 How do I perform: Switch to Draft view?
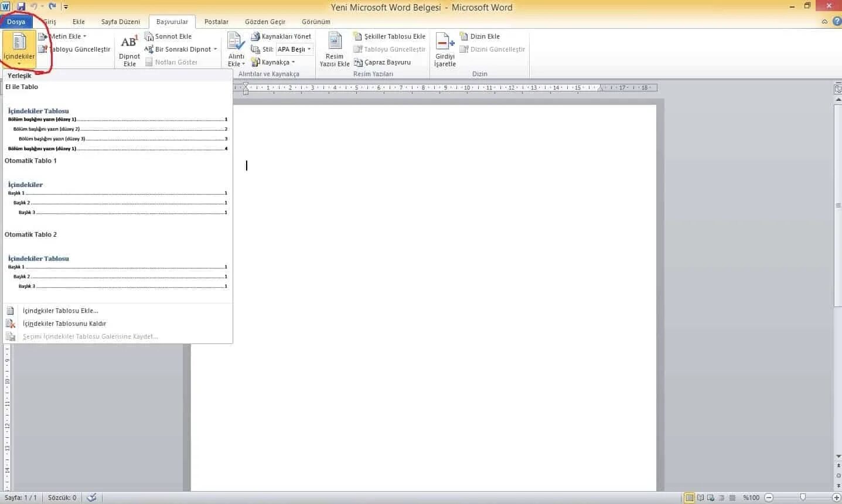tap(732, 498)
